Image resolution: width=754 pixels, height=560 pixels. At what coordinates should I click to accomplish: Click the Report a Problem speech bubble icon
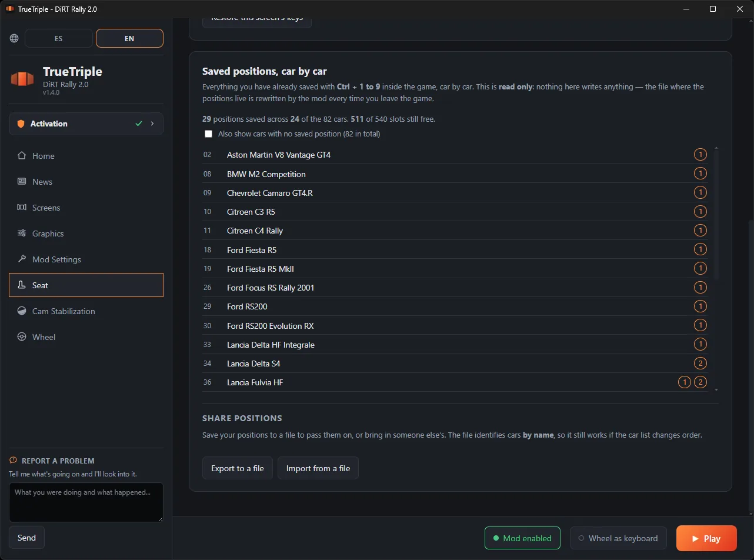tap(13, 461)
